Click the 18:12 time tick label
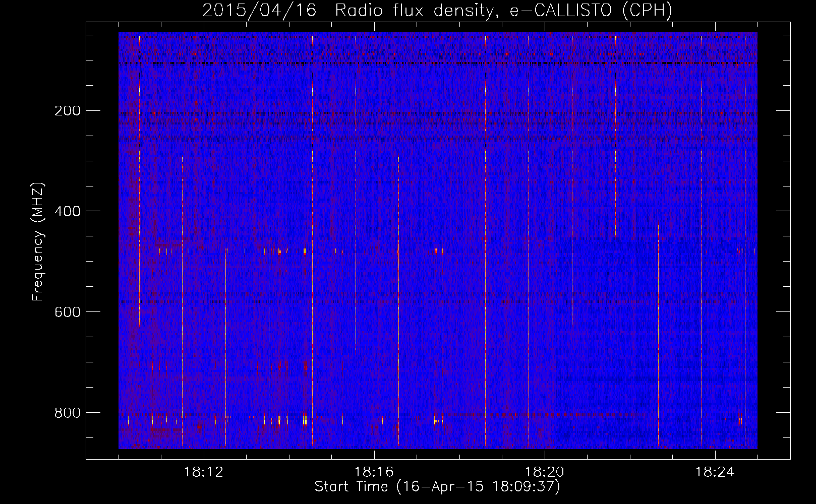The width and height of the screenshot is (816, 504). 204,472
